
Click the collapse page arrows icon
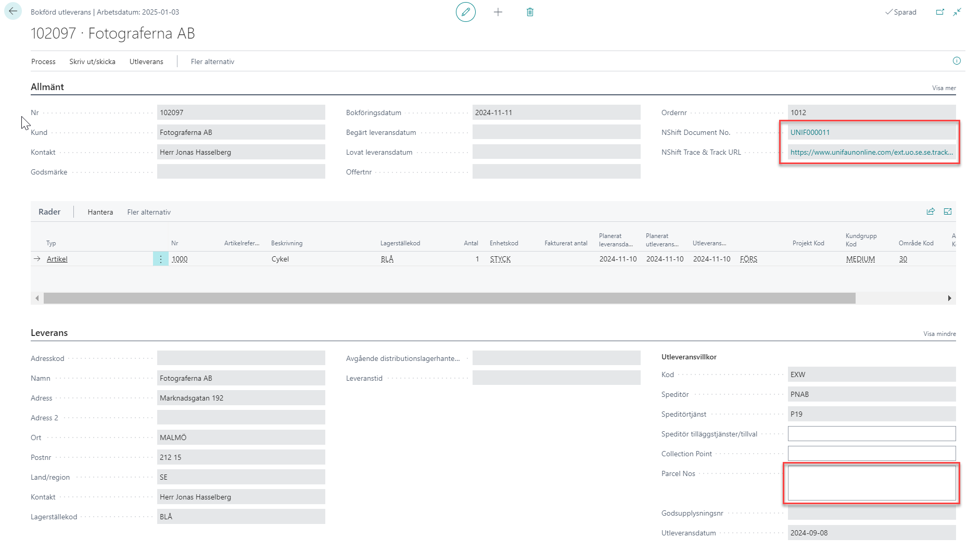click(x=957, y=12)
